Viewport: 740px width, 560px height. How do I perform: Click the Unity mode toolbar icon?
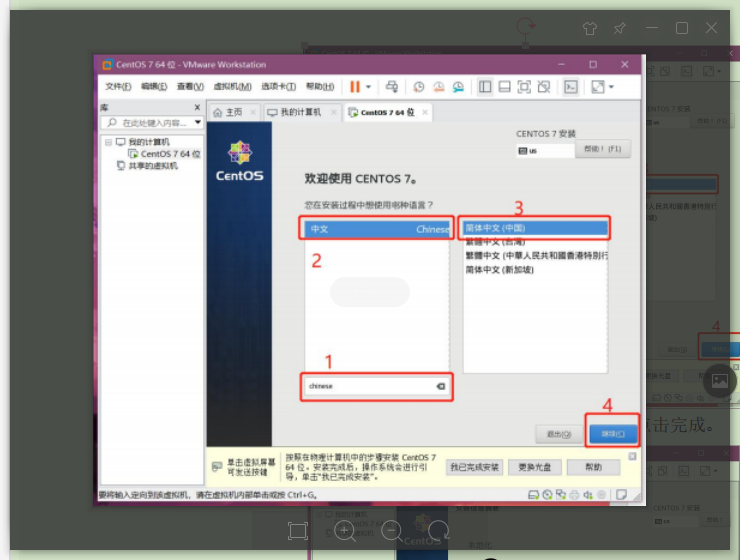click(544, 87)
